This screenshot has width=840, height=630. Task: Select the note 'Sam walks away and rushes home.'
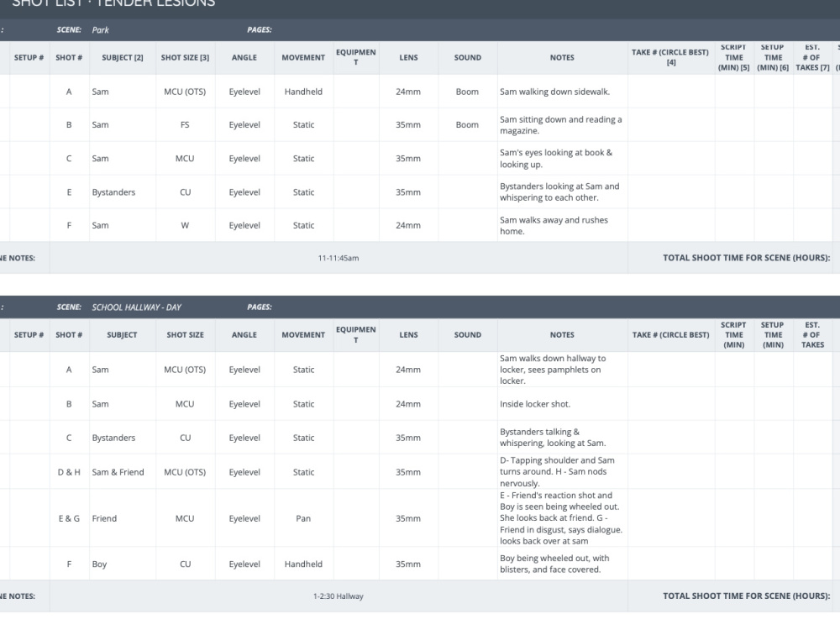(x=554, y=225)
